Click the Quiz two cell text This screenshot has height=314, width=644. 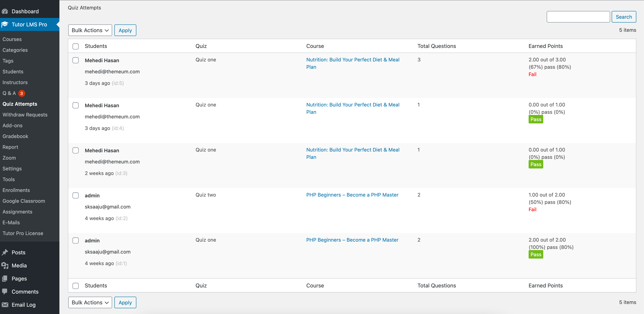(206, 195)
